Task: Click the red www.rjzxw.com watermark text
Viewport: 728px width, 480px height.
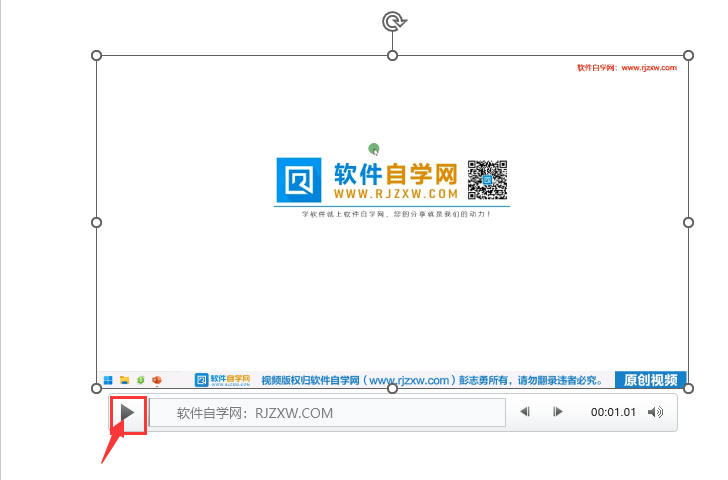Action: [x=627, y=68]
